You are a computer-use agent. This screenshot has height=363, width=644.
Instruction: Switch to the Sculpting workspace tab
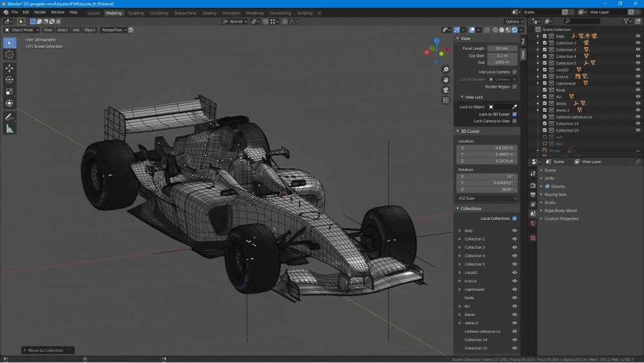[135, 13]
